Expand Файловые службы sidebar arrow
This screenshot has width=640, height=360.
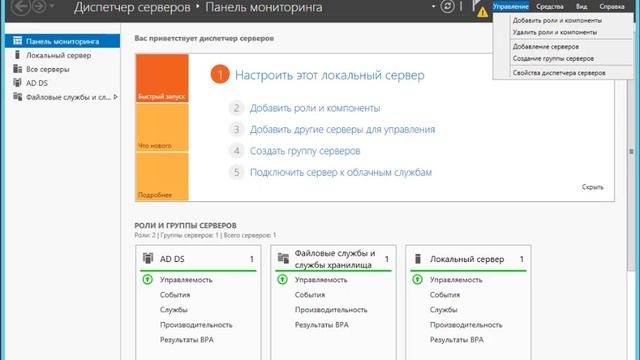tap(116, 97)
